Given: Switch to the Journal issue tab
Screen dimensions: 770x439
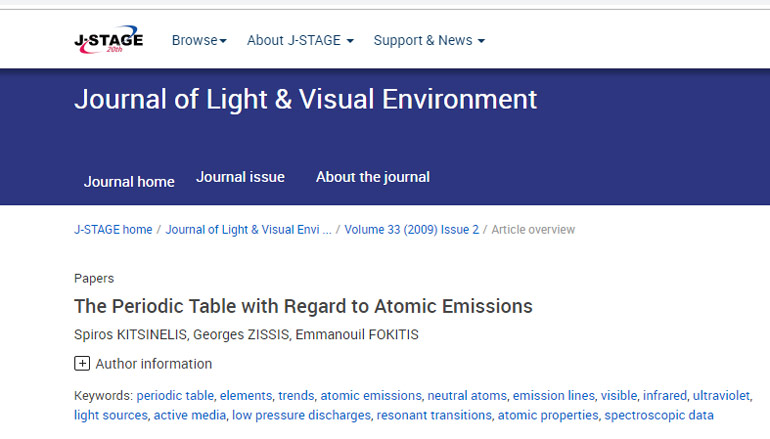Looking at the screenshot, I should pyautogui.click(x=240, y=177).
